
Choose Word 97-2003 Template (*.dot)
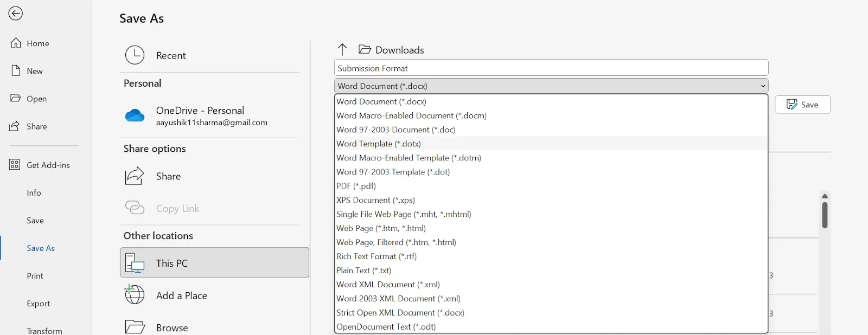(551, 172)
